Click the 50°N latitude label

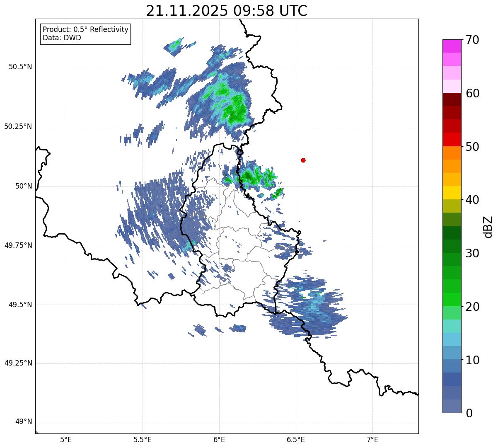(24, 186)
